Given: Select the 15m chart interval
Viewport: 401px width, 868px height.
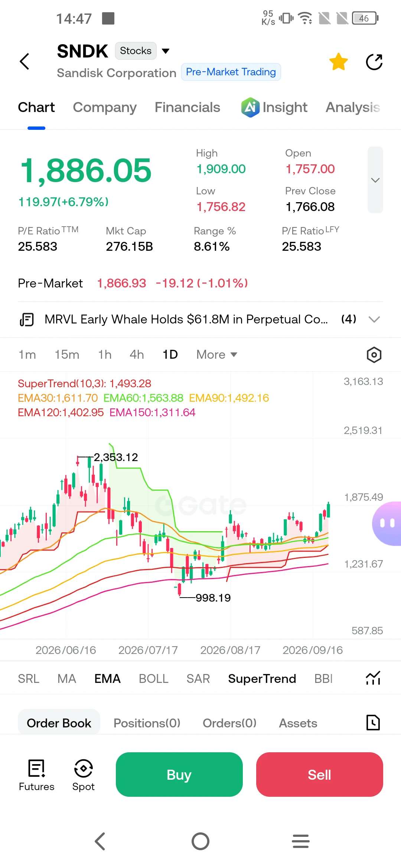Looking at the screenshot, I should point(67,355).
